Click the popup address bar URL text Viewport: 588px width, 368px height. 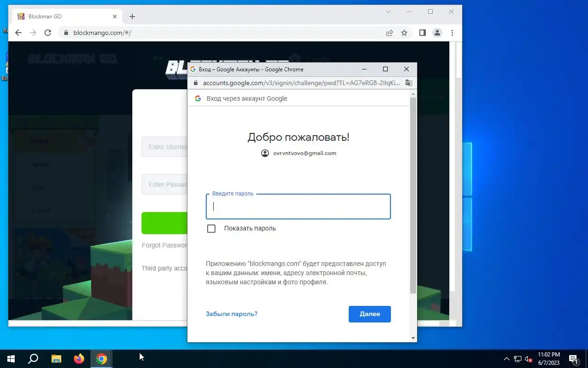tap(301, 83)
